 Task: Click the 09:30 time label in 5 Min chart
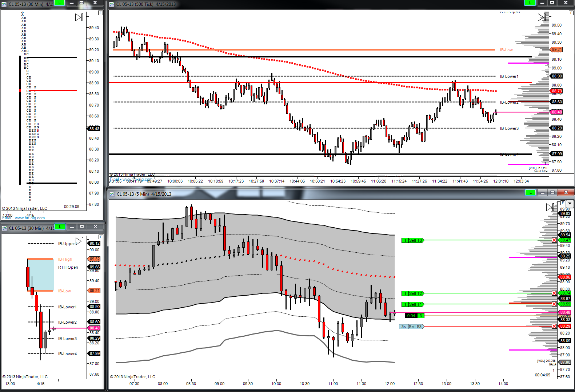pyautogui.click(x=248, y=384)
